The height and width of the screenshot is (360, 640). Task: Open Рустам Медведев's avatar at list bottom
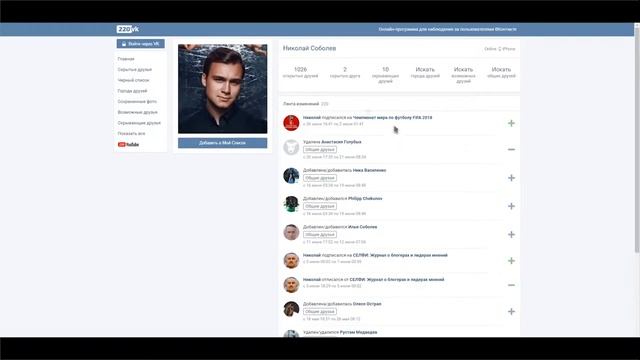coord(291,333)
